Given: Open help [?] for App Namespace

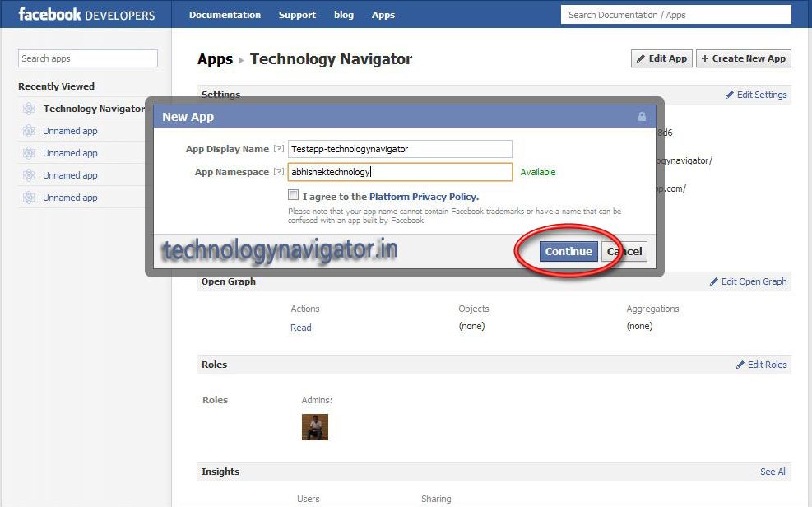Looking at the screenshot, I should pyautogui.click(x=279, y=171).
